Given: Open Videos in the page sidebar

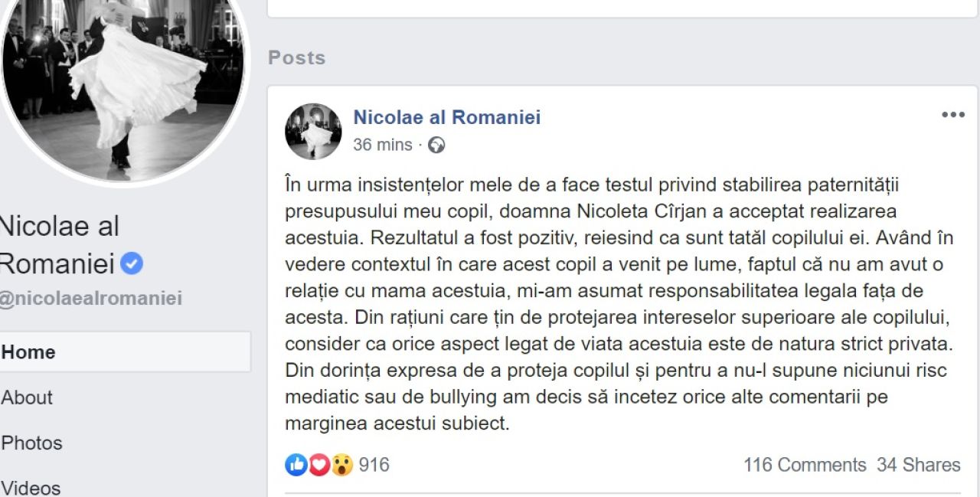Looking at the screenshot, I should point(31,487).
